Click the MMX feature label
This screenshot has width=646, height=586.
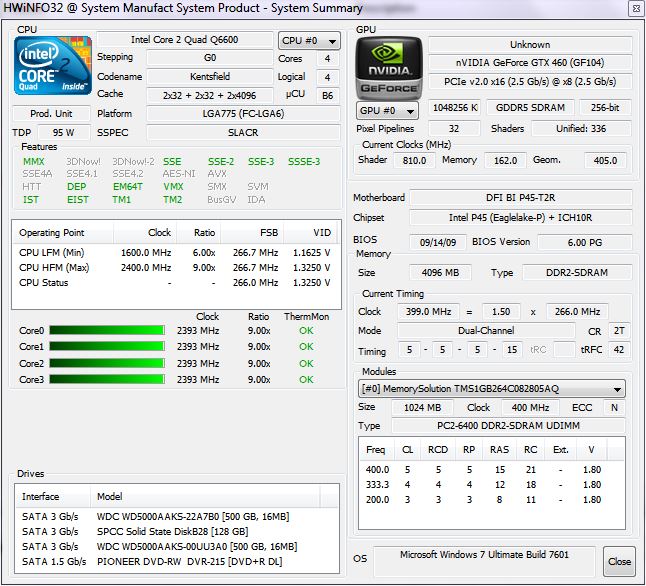point(34,162)
